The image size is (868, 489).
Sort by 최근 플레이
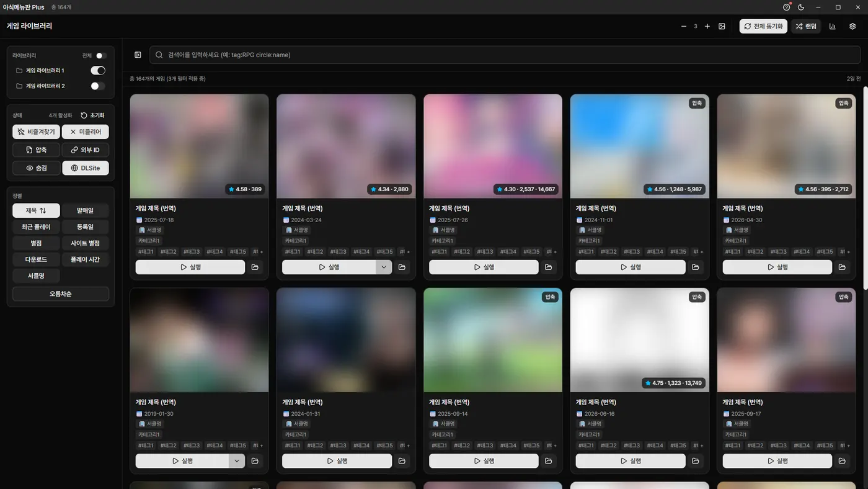tap(36, 227)
